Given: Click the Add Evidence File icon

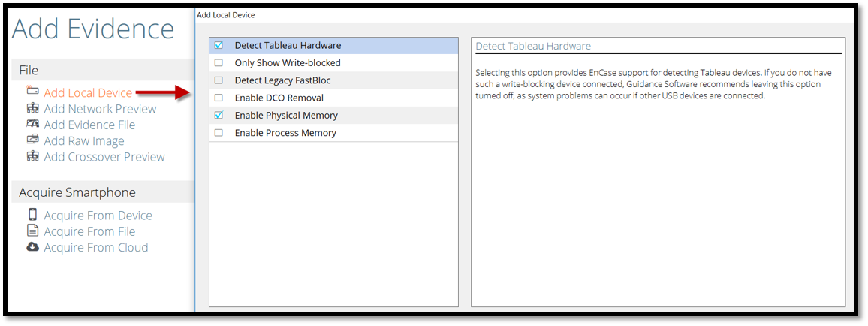Looking at the screenshot, I should coord(32,124).
